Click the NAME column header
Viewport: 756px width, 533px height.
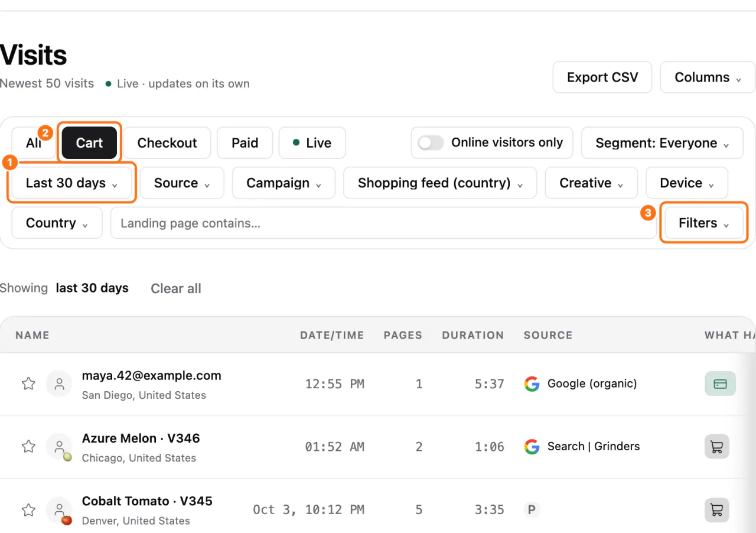32,336
